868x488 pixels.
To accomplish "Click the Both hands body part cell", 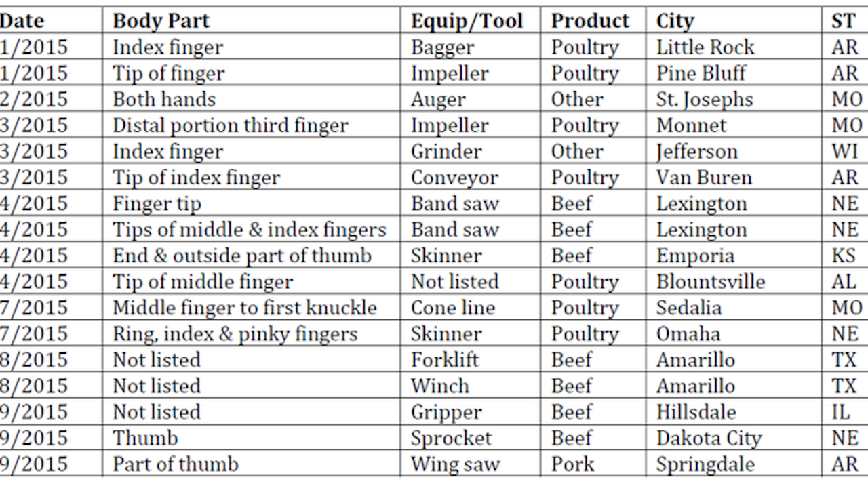I will click(x=164, y=99).
